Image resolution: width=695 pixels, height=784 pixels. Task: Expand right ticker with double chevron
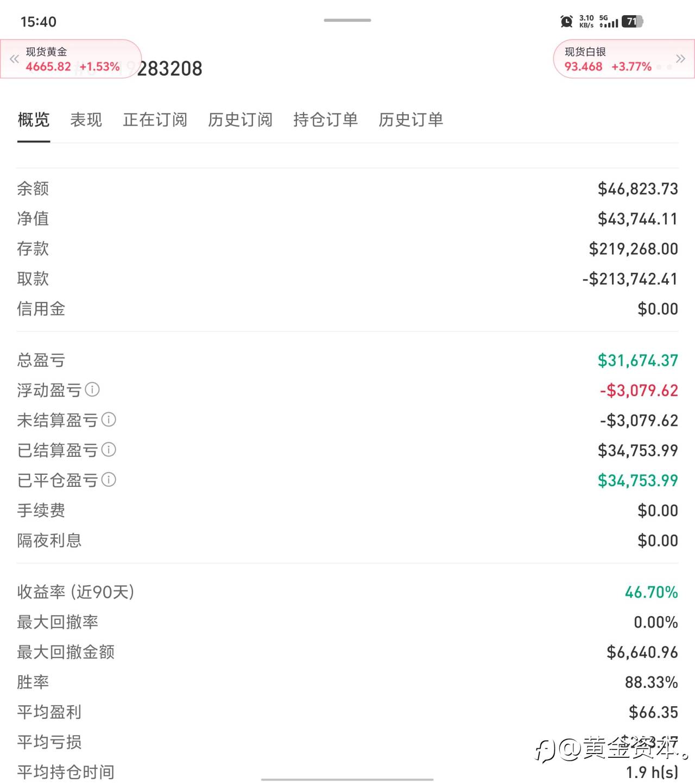[680, 59]
